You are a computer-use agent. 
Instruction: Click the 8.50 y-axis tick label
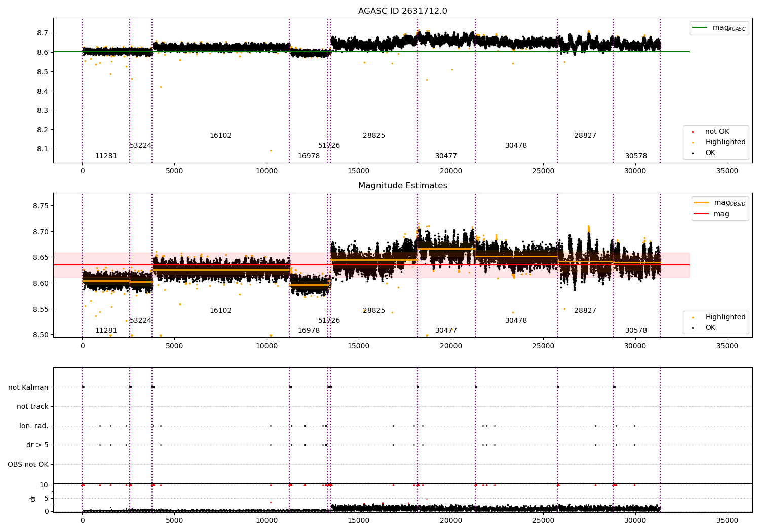pyautogui.click(x=40, y=335)
